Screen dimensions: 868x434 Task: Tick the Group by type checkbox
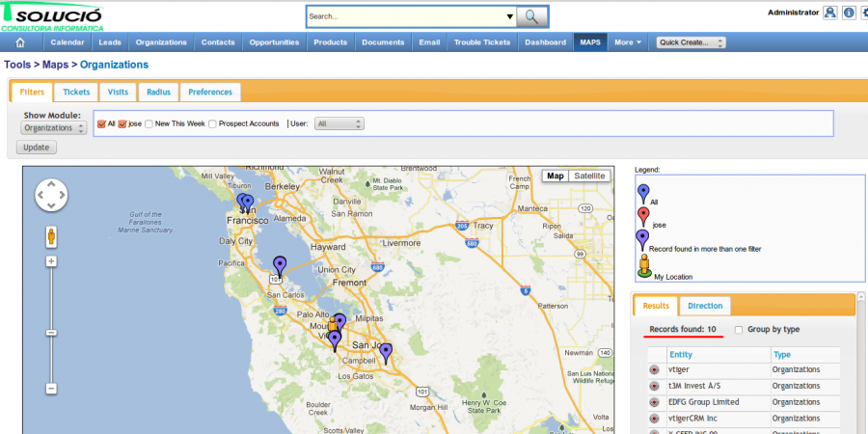tap(739, 330)
